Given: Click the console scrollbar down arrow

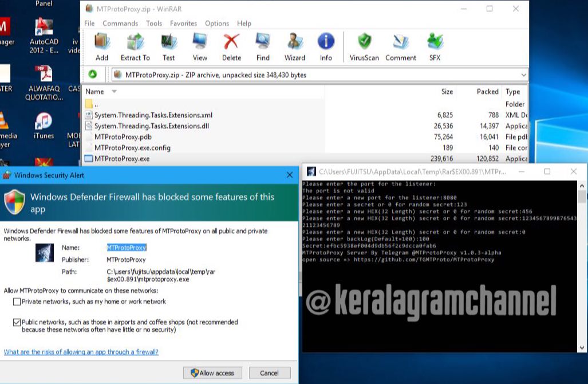Looking at the screenshot, I should point(582,347).
